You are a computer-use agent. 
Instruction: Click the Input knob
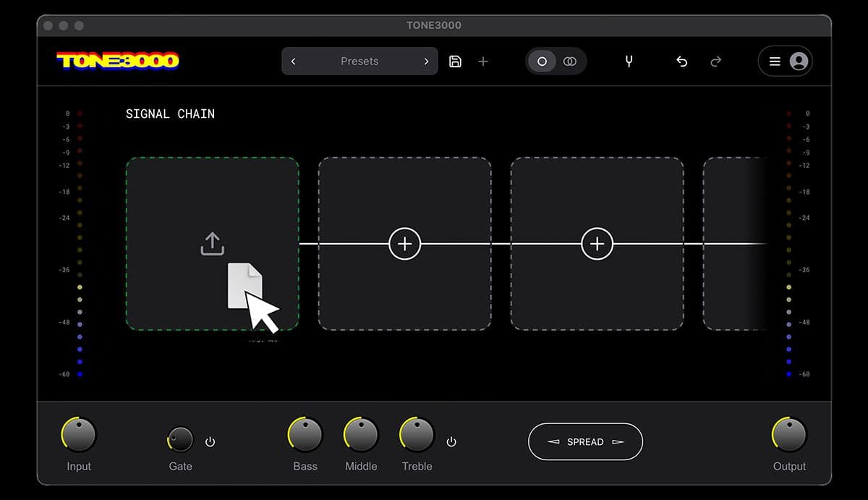[79, 435]
